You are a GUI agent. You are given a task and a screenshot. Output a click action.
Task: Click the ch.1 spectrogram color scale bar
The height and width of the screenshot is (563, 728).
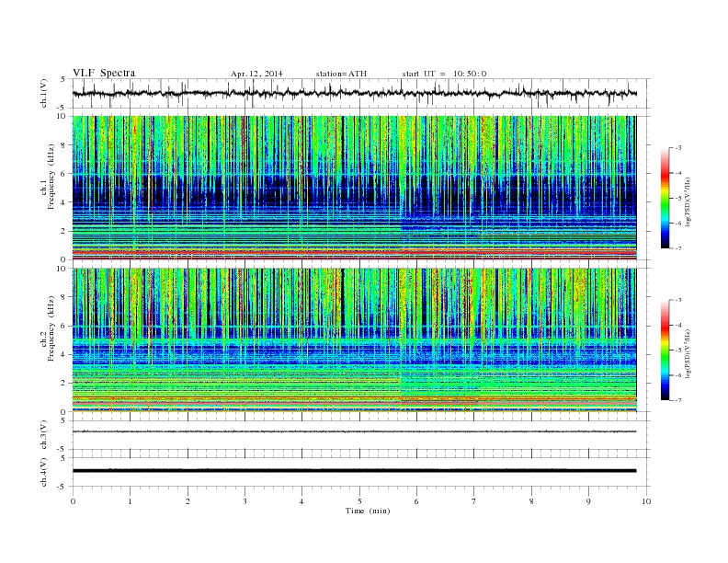[x=665, y=199]
